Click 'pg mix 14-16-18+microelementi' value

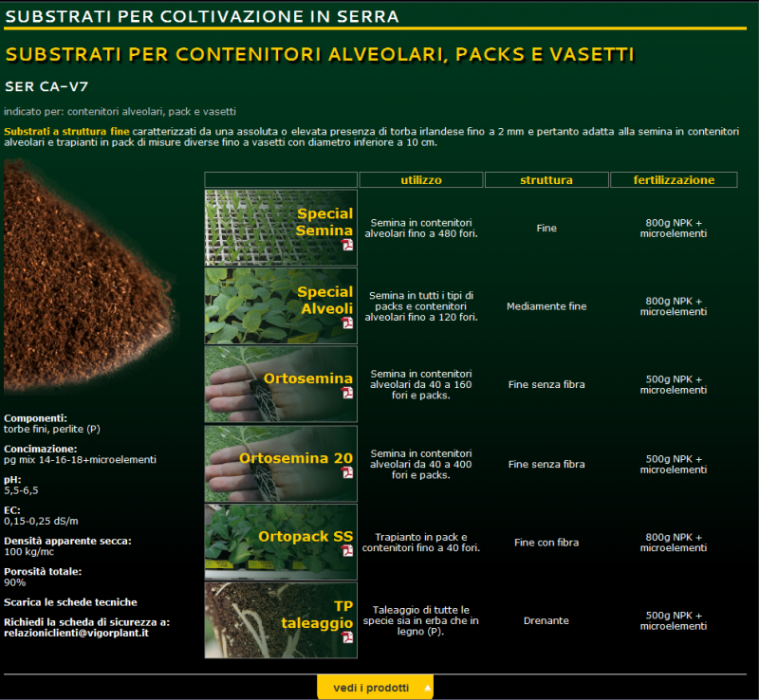tap(80, 459)
